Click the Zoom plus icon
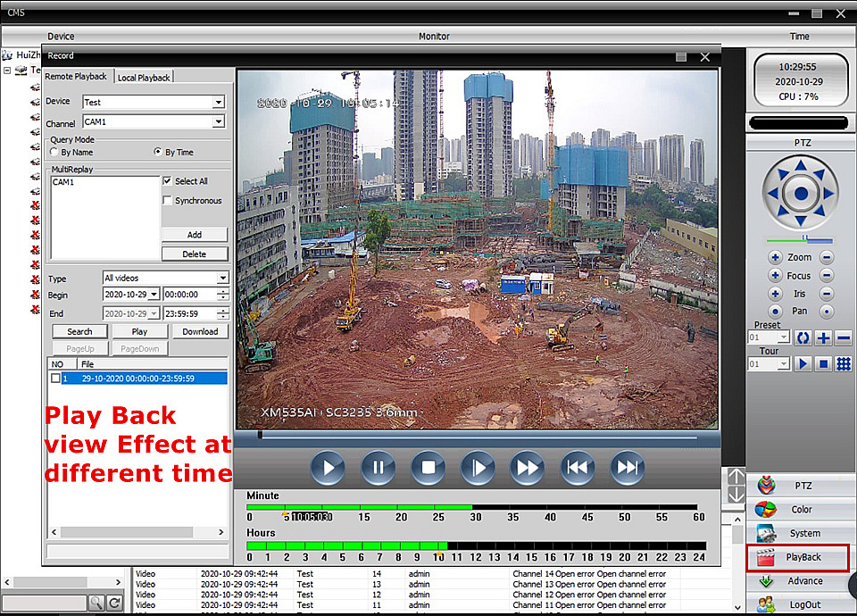 click(x=775, y=257)
